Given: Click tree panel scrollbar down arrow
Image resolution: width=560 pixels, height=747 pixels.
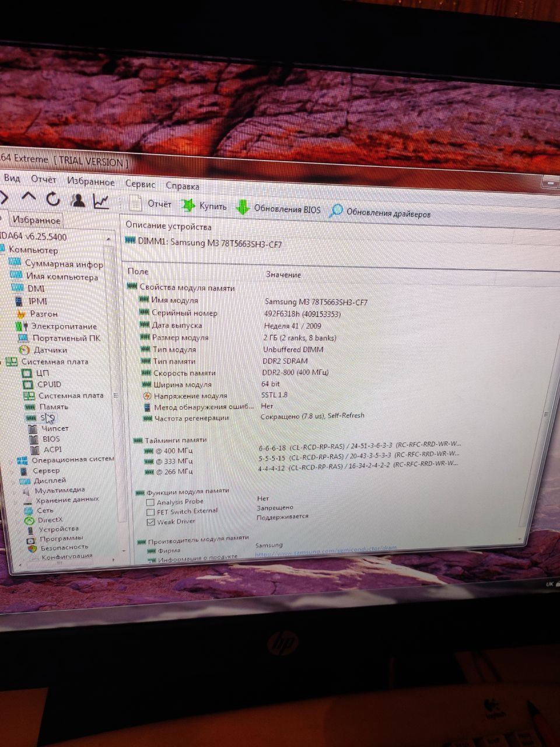Looking at the screenshot, I should [123, 550].
